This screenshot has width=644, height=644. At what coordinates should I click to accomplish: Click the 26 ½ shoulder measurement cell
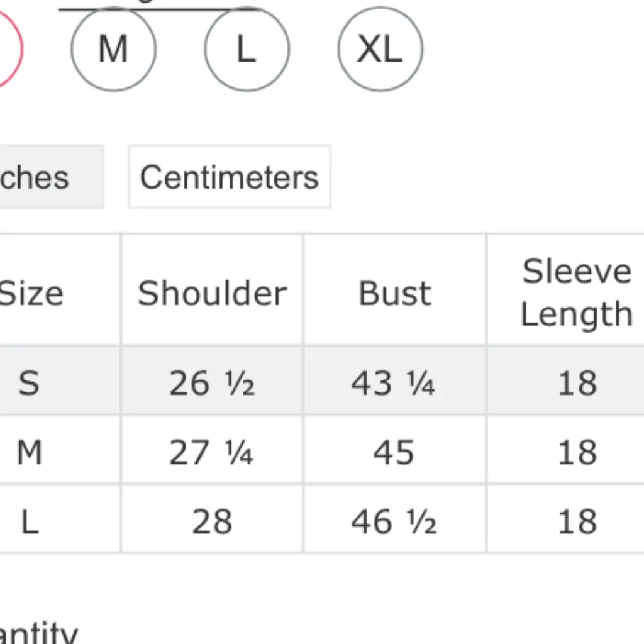click(x=212, y=382)
